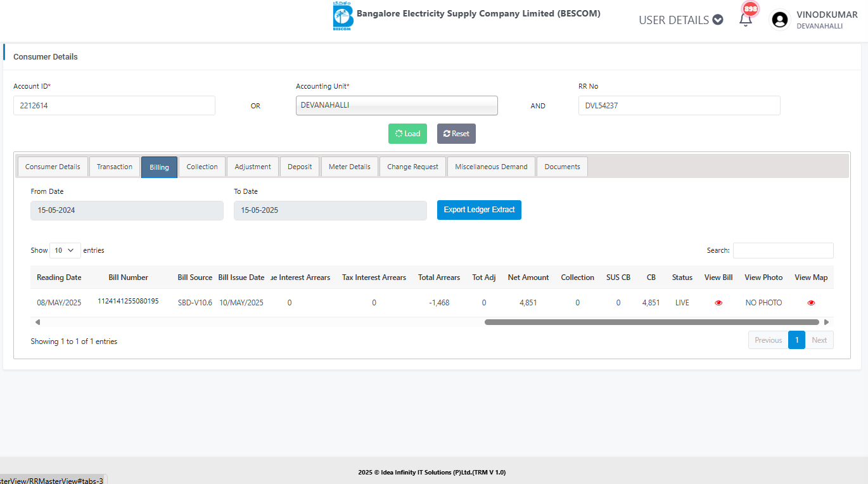Go to the Deposit tab
This screenshot has width=868, height=484.
pyautogui.click(x=300, y=167)
